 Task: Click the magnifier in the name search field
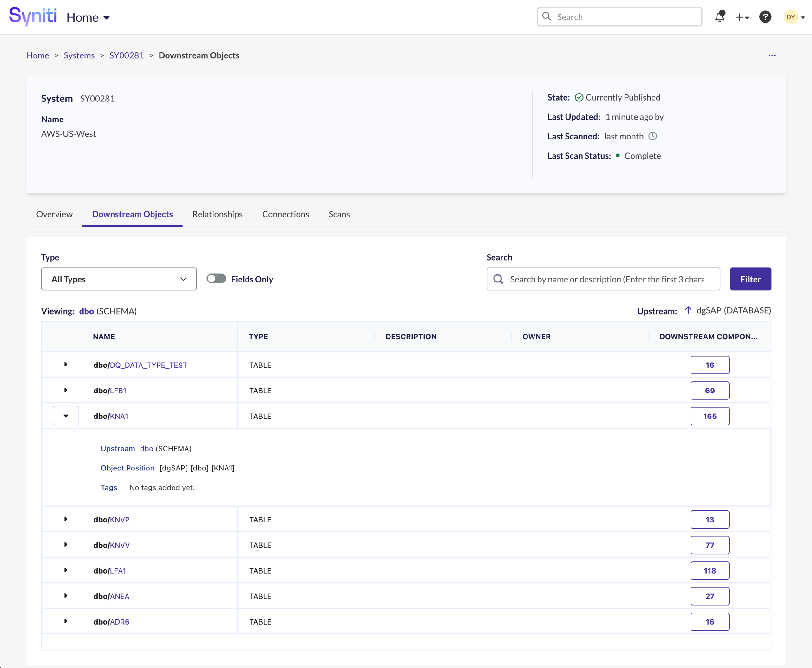[x=498, y=279]
